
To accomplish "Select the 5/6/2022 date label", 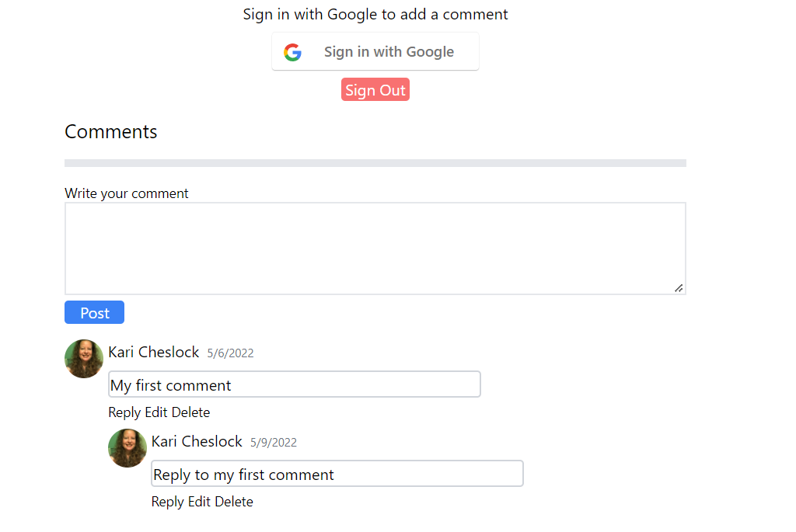I will (230, 353).
